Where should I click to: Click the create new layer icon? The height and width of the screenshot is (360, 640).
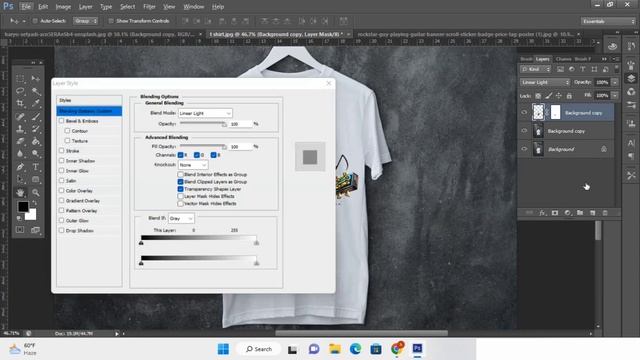click(x=592, y=213)
